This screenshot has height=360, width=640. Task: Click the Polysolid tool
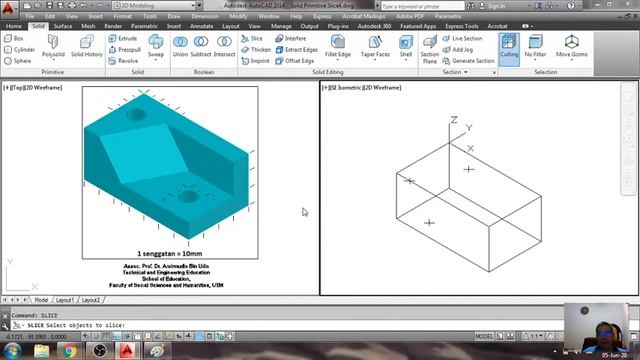(53, 46)
